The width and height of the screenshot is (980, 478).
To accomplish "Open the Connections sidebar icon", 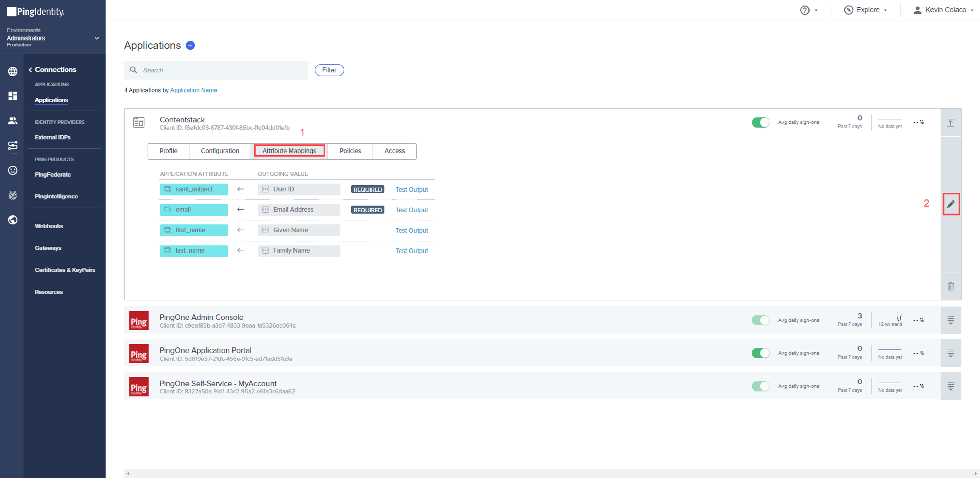I will 13,145.
